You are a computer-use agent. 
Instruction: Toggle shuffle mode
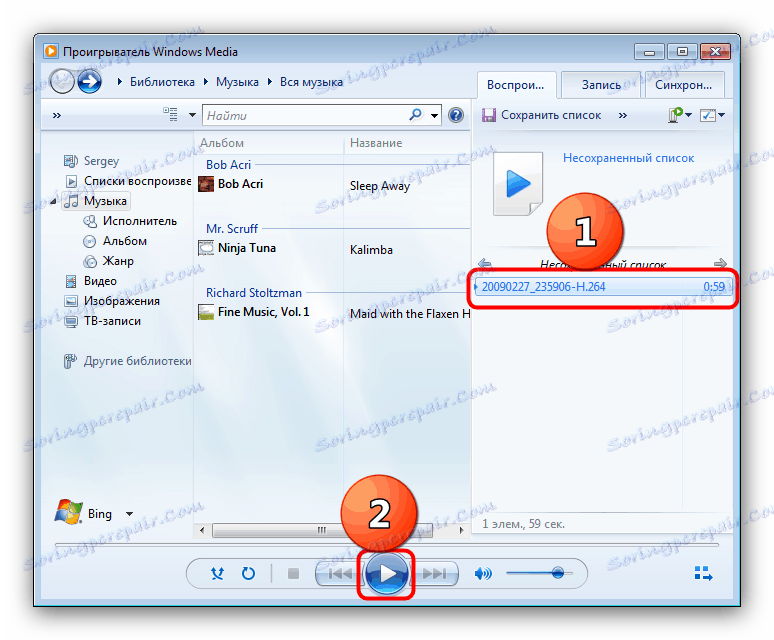pyautogui.click(x=217, y=573)
